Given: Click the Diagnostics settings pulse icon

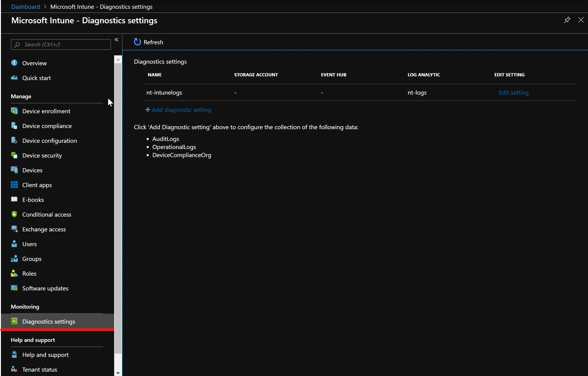Looking at the screenshot, I should click(x=14, y=321).
